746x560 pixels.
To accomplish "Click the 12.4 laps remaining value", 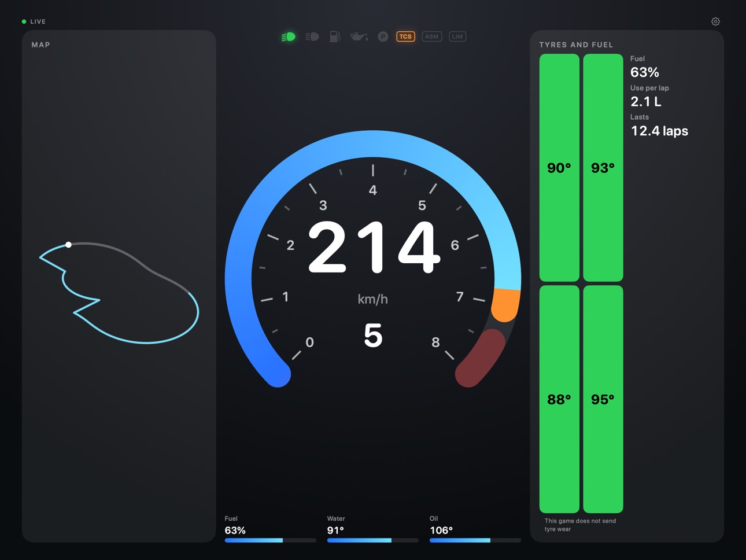I will click(659, 131).
